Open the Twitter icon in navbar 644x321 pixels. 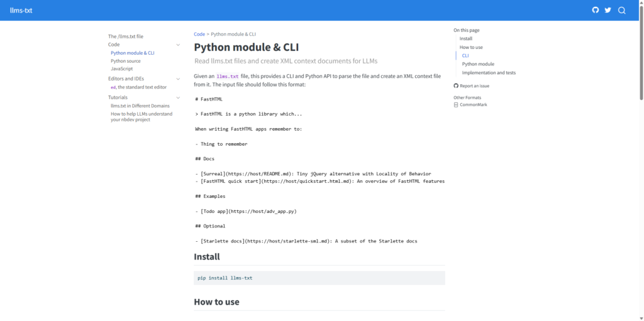608,10
